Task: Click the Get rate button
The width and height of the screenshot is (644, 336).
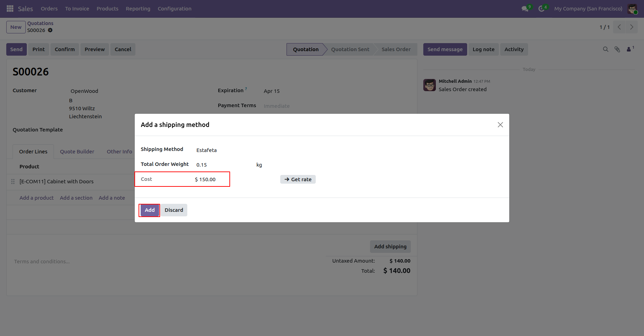Action: pyautogui.click(x=298, y=179)
